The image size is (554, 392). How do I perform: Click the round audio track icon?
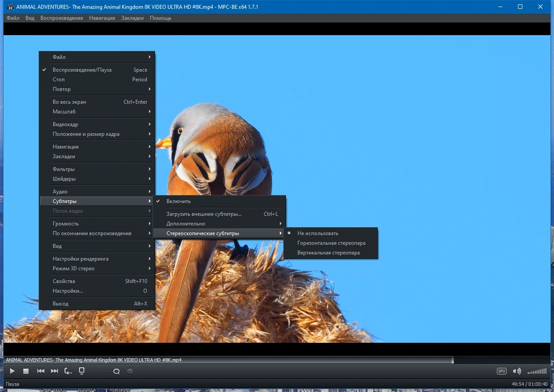point(116,371)
